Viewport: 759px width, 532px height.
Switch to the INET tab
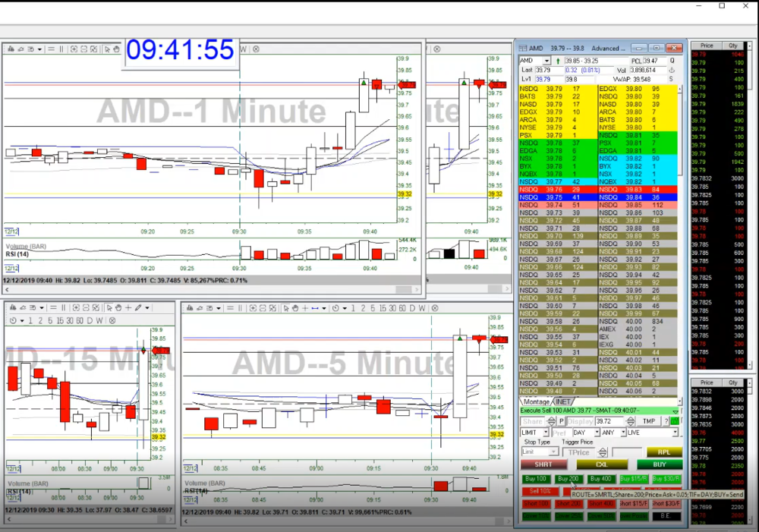pos(563,401)
